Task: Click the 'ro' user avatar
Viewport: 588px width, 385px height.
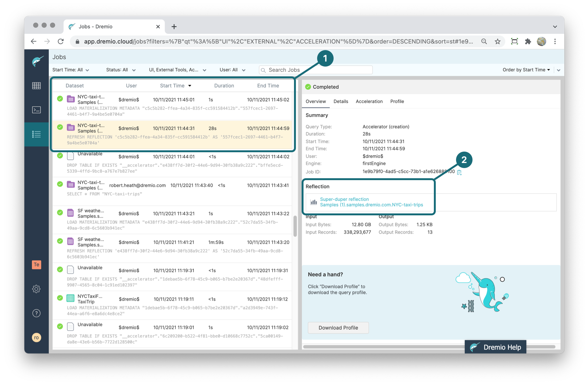Action: 36,337
